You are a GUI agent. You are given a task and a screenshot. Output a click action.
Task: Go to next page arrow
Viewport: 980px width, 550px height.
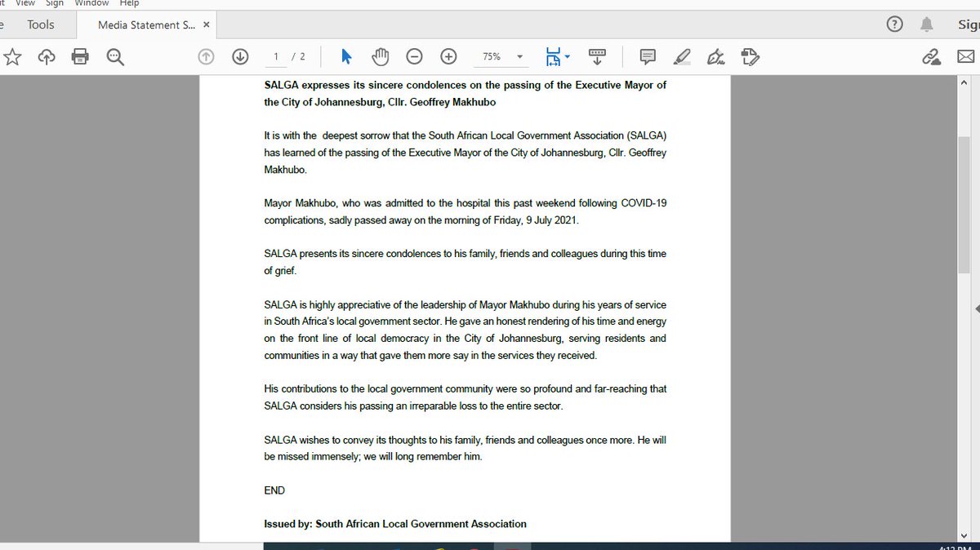pyautogui.click(x=240, y=56)
